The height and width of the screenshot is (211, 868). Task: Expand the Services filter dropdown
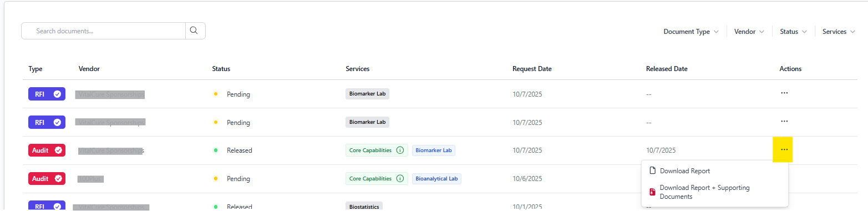[838, 32]
